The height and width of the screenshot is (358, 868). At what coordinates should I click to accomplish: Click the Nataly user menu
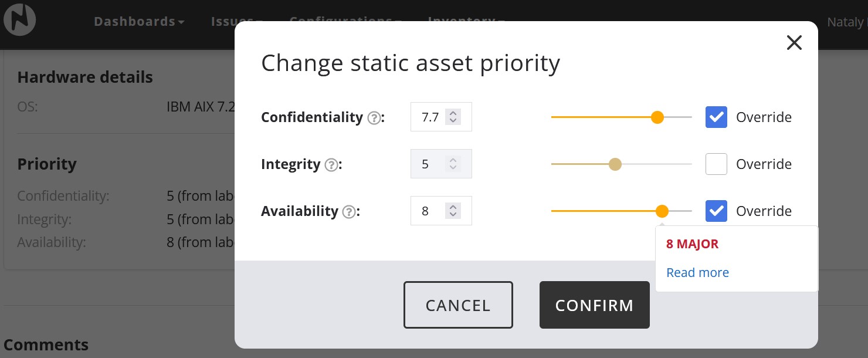[x=847, y=22]
